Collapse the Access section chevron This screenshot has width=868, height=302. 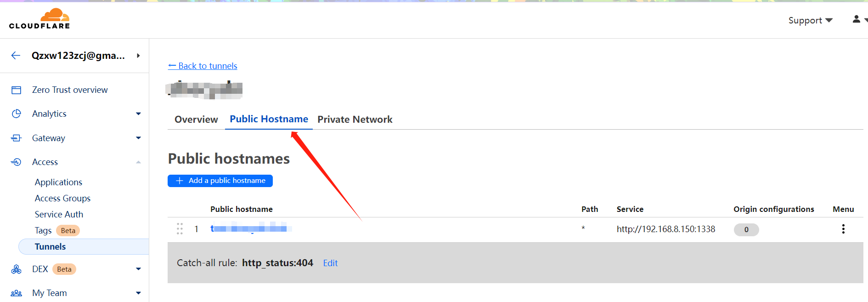138,162
